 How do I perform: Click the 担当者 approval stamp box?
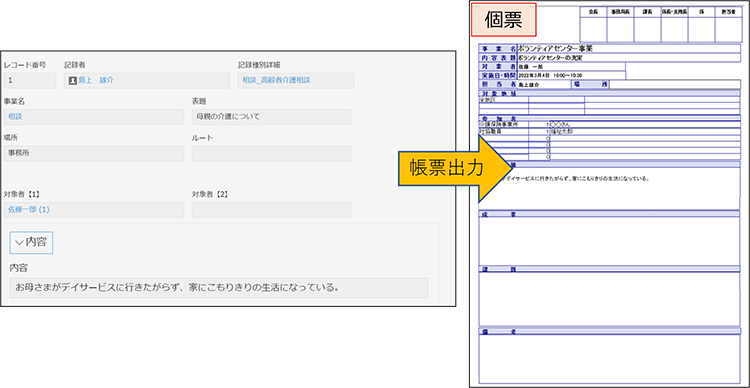click(728, 25)
